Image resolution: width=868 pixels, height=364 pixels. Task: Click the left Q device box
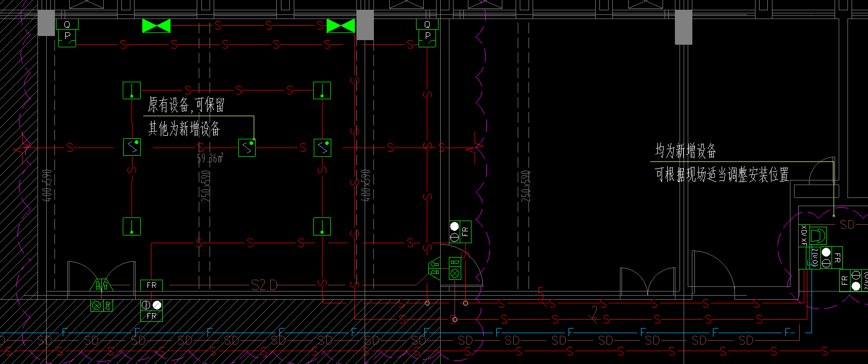click(x=68, y=24)
